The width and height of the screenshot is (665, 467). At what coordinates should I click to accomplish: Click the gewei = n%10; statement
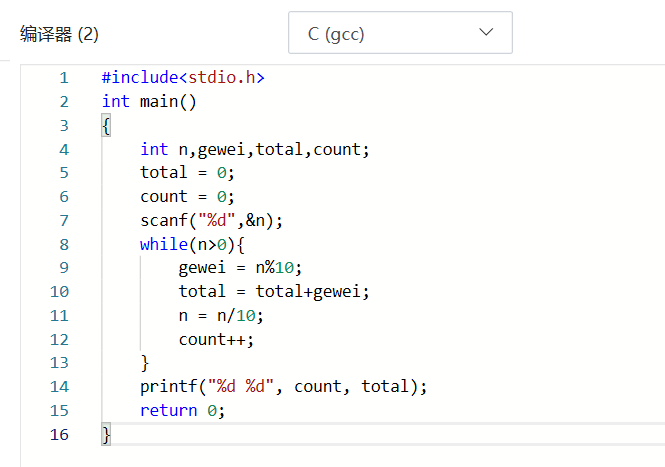(x=240, y=268)
